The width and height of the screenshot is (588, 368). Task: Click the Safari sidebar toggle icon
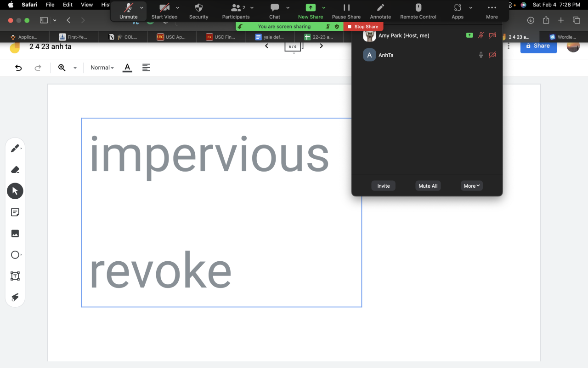pos(44,20)
